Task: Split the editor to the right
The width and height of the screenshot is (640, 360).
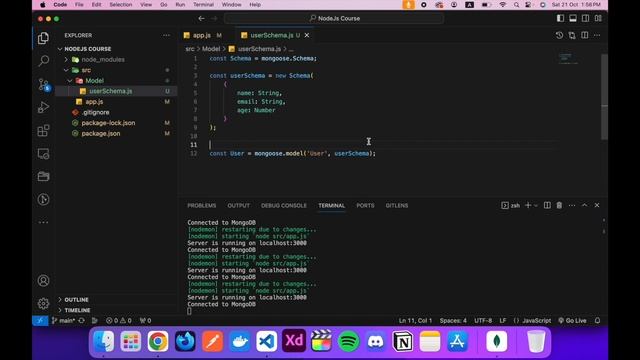Action: coord(584,36)
